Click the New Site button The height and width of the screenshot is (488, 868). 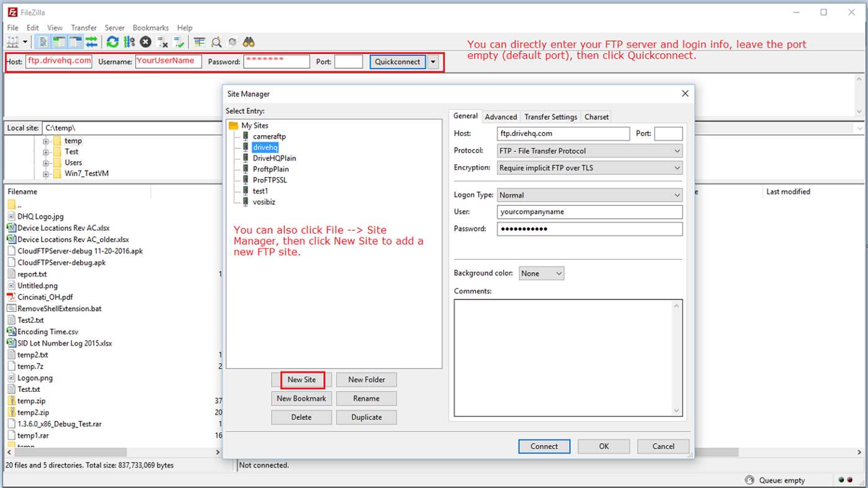(x=302, y=379)
